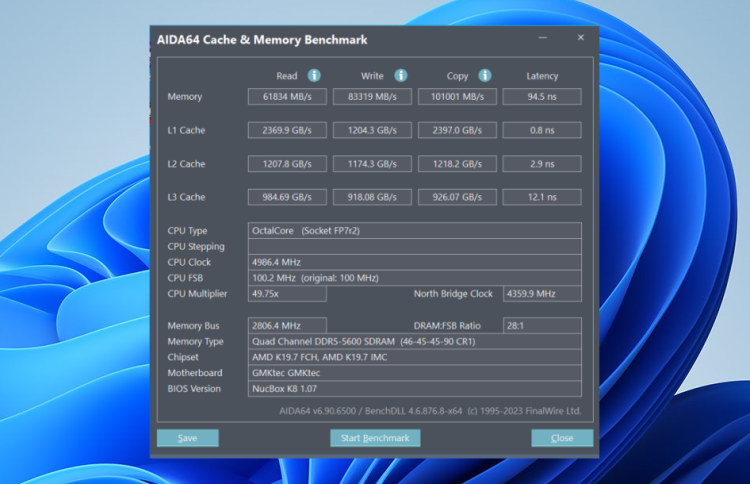Click the Memory Bus value 2806.4 MHz
This screenshot has width=750, height=484.
(x=287, y=326)
